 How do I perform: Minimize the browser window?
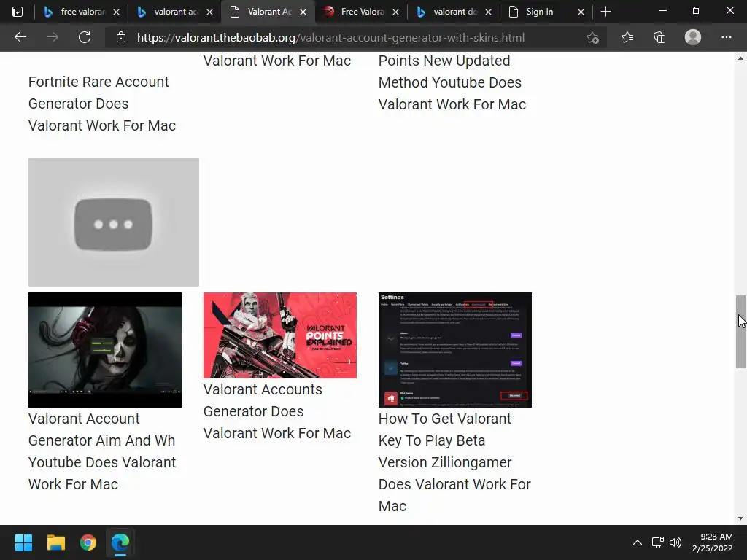pos(662,11)
